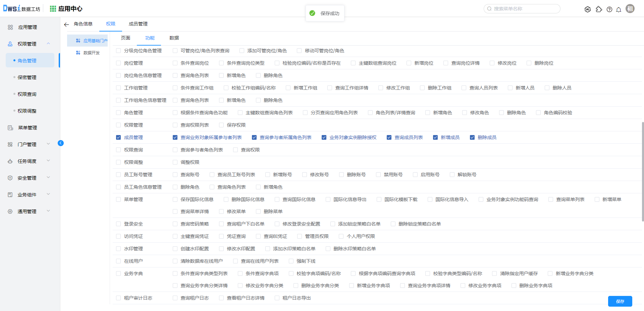
Task: Click the back arrow icon beside 角色信息
Action: coord(66,24)
